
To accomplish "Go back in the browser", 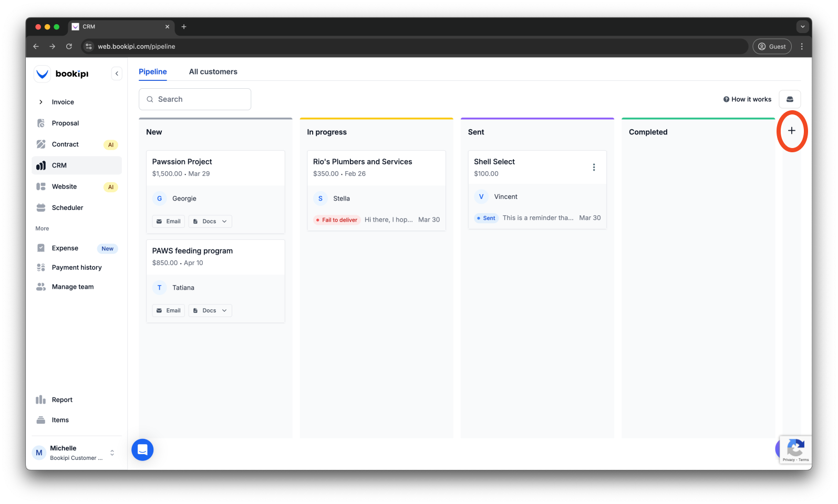I will click(36, 46).
